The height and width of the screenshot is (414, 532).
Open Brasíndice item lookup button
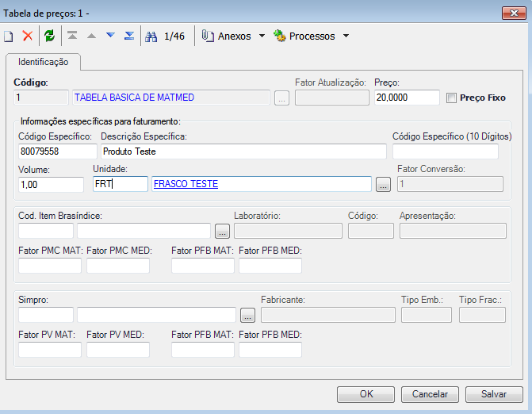click(x=222, y=231)
